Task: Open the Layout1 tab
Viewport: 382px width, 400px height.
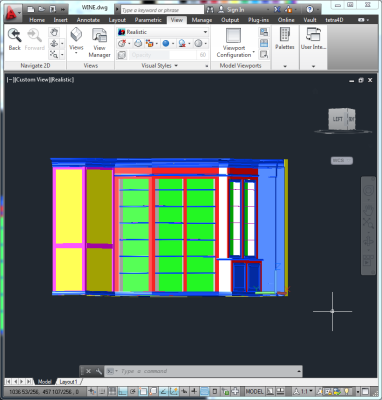Action: coord(68,382)
